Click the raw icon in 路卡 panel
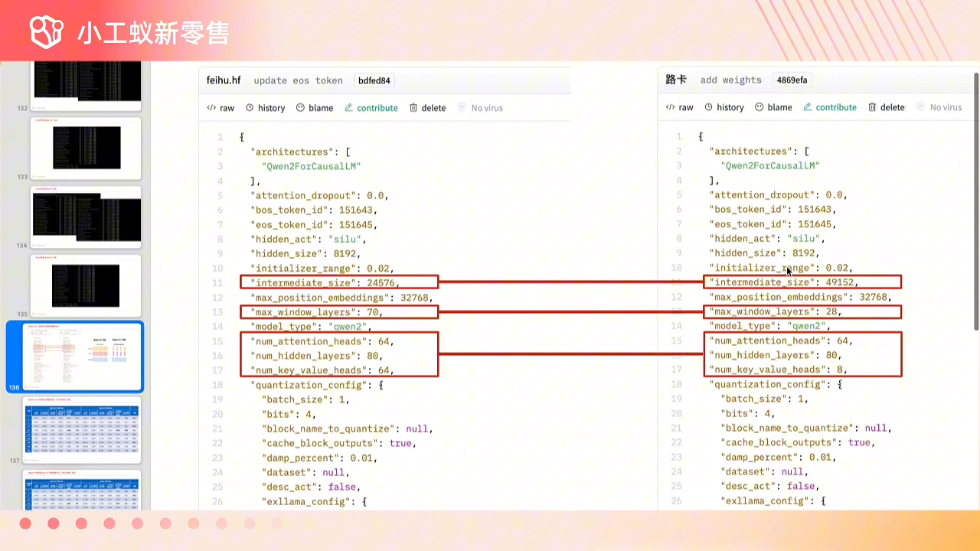The height and width of the screenshot is (551, 980). 670,107
